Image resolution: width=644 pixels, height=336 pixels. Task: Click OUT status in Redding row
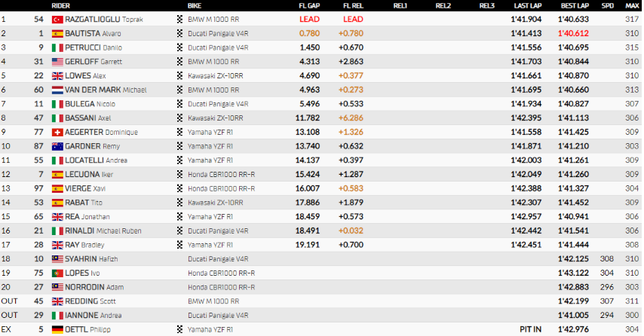click(x=10, y=301)
